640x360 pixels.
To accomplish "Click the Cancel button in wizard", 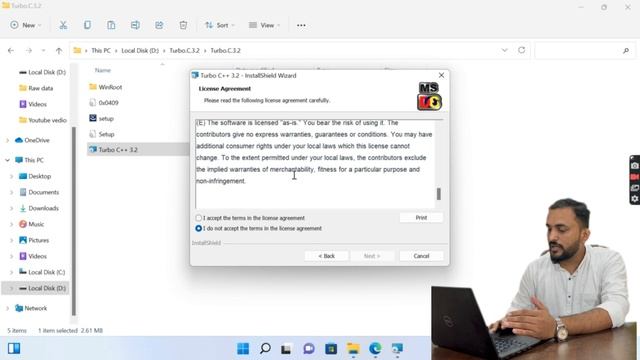I will tap(421, 256).
